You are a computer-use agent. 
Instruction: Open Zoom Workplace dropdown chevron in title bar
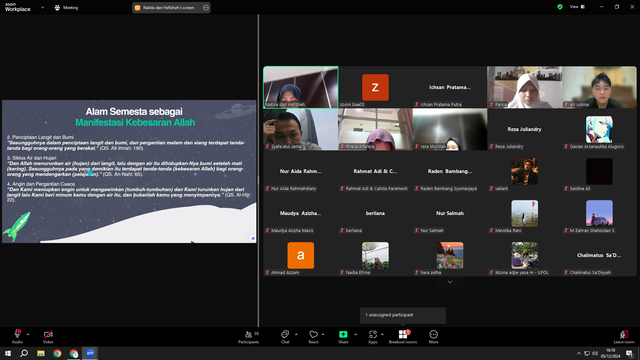tap(42, 7)
